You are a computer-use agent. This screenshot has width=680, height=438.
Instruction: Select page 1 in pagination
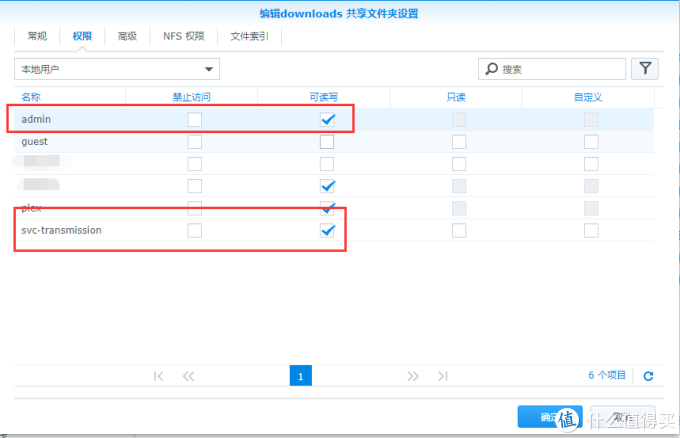301,376
